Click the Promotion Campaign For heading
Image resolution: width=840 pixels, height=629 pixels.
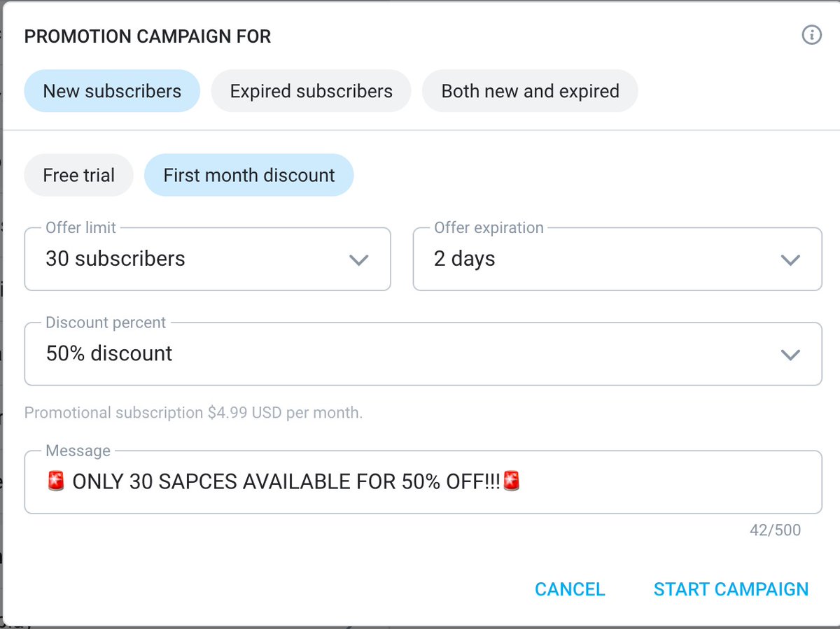coord(148,36)
